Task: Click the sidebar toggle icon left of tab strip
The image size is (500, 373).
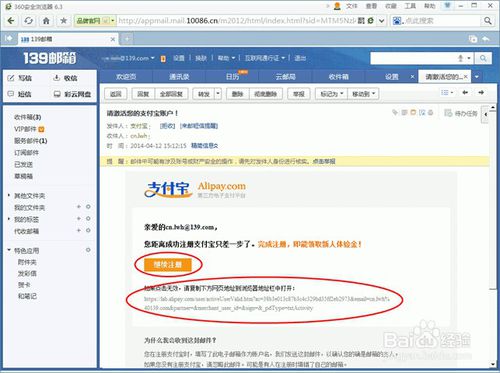Action: coord(9,39)
